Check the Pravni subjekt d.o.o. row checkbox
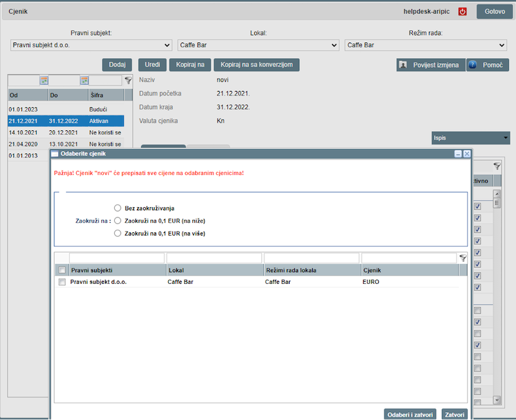Image resolution: width=516 pixels, height=420 pixels. pos(62,282)
